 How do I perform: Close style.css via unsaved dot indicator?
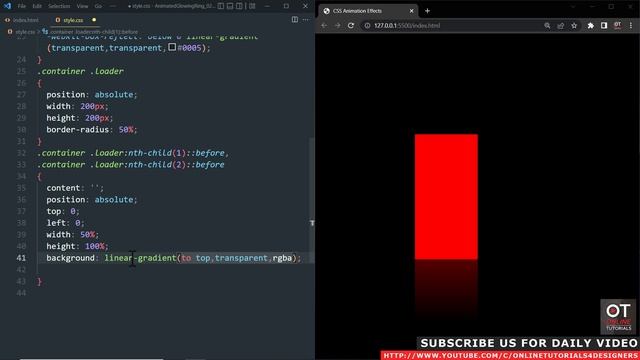94,20
